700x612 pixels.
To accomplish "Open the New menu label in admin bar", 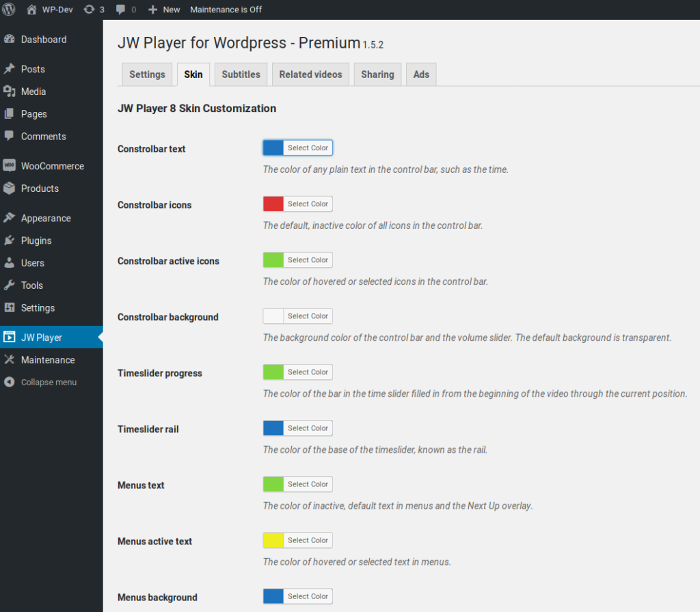I will coord(172,10).
